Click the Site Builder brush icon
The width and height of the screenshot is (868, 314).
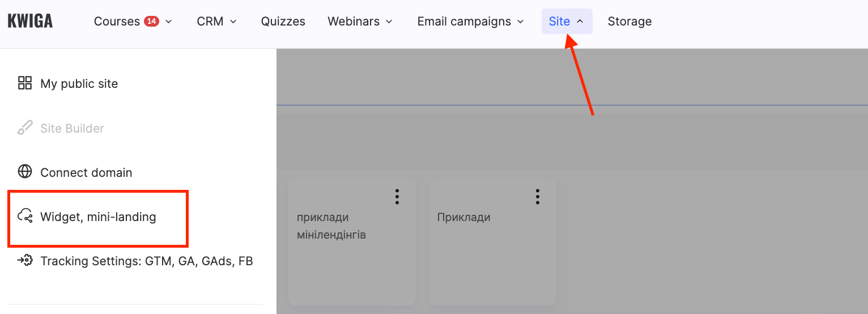tap(25, 128)
